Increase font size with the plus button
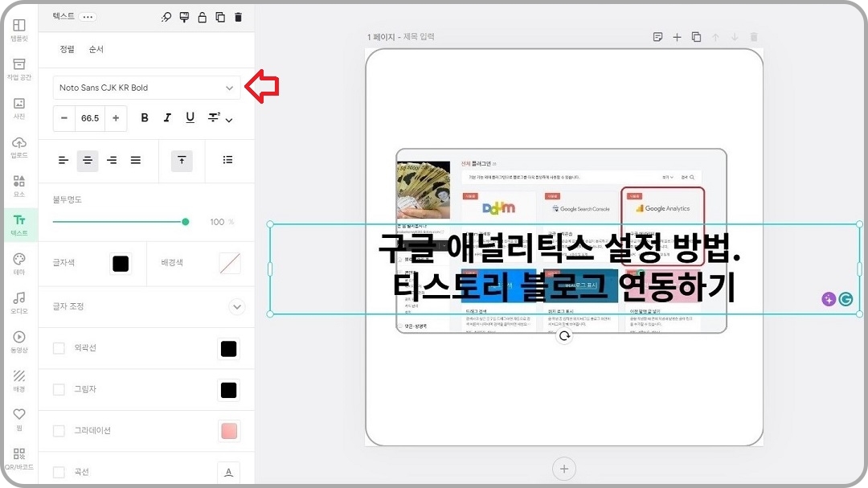 click(117, 117)
